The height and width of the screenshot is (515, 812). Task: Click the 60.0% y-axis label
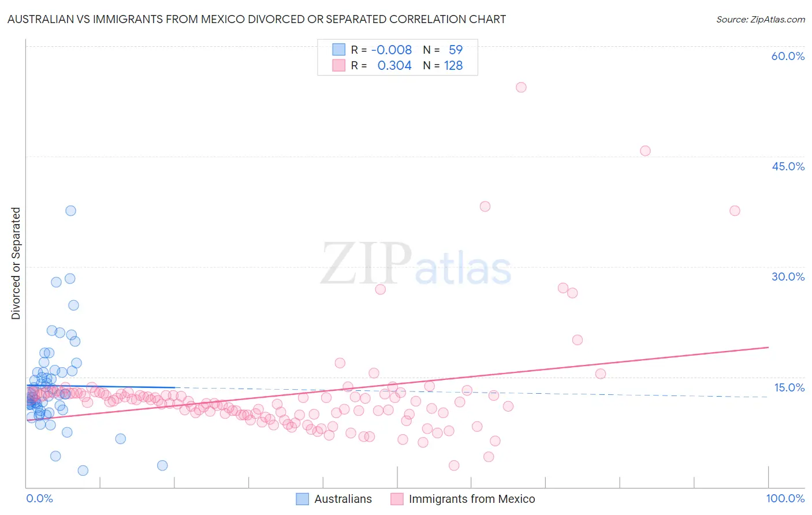(788, 56)
